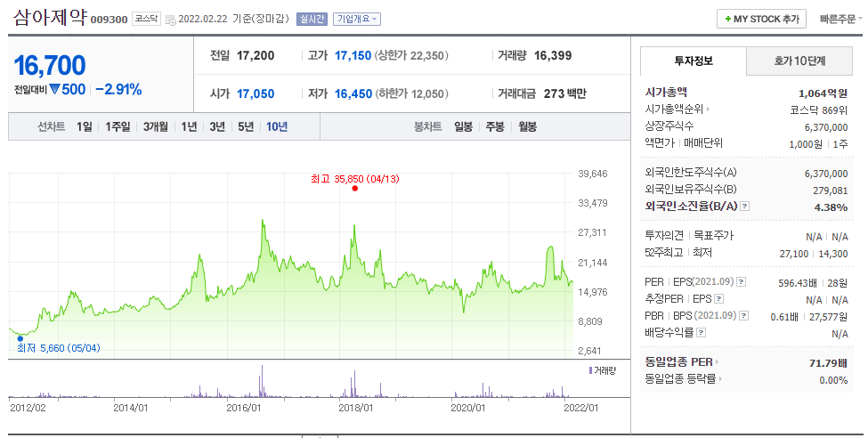Screen dimensions: 868x438
Task: Click the stock code 009300
Action: pyautogui.click(x=109, y=20)
